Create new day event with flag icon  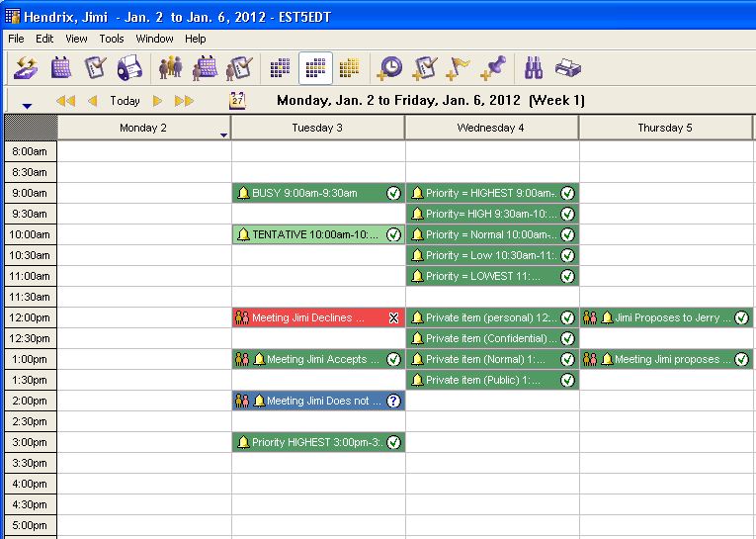tap(459, 68)
